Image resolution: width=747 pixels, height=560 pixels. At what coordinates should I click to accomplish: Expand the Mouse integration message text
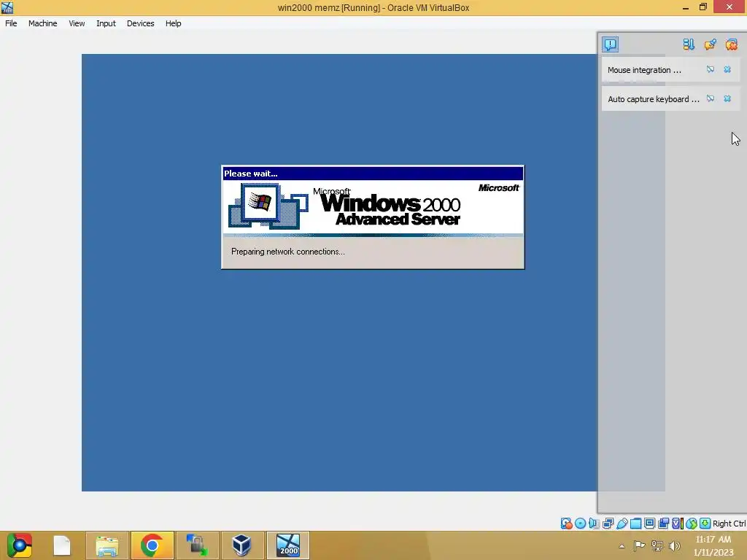pyautogui.click(x=644, y=70)
